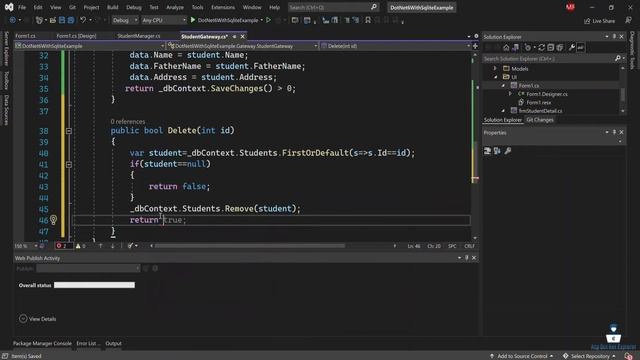Open the Extensions menu
This screenshot has height=360, width=640.
223,7
